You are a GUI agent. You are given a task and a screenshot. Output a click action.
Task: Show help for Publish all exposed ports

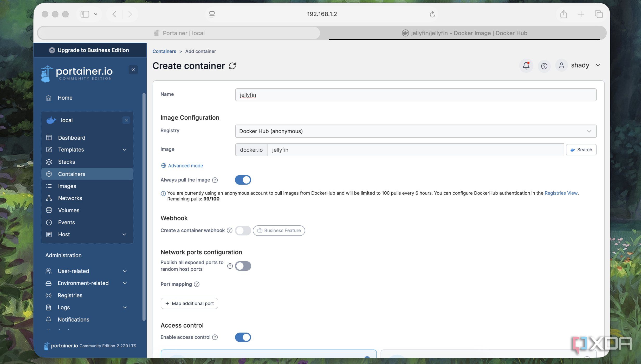point(230,266)
